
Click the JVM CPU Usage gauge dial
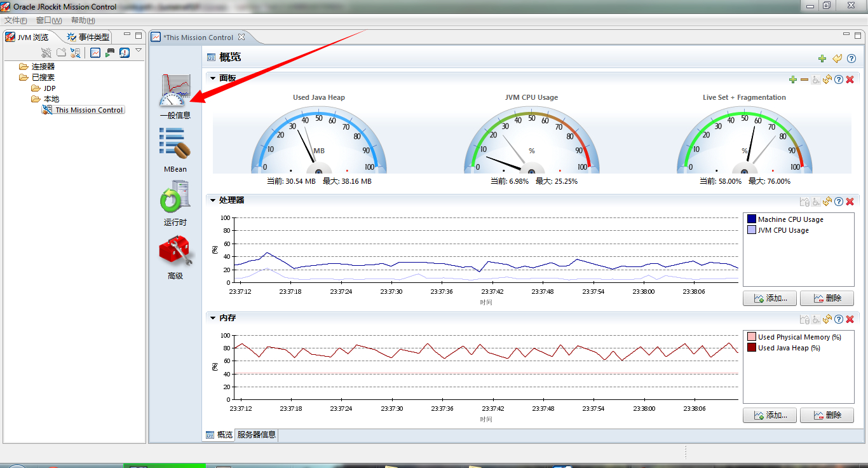pyautogui.click(x=531, y=141)
